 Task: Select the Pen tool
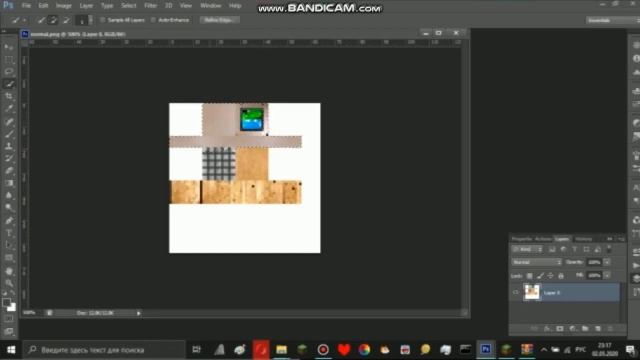[x=9, y=220]
